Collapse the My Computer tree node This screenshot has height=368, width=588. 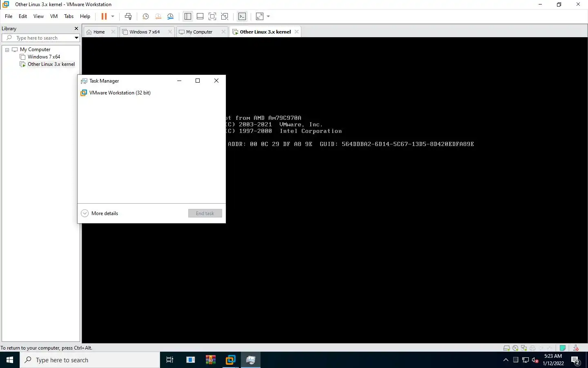(7, 50)
